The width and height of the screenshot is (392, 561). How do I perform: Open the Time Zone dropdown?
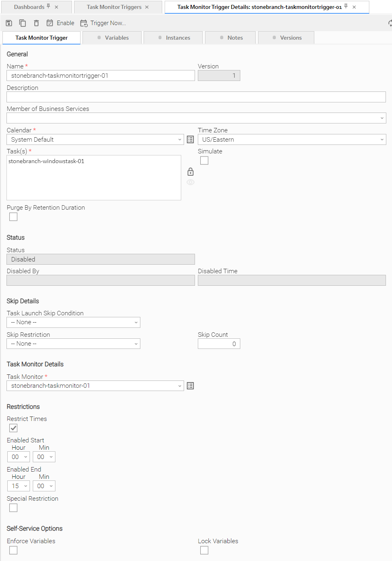(x=292, y=140)
